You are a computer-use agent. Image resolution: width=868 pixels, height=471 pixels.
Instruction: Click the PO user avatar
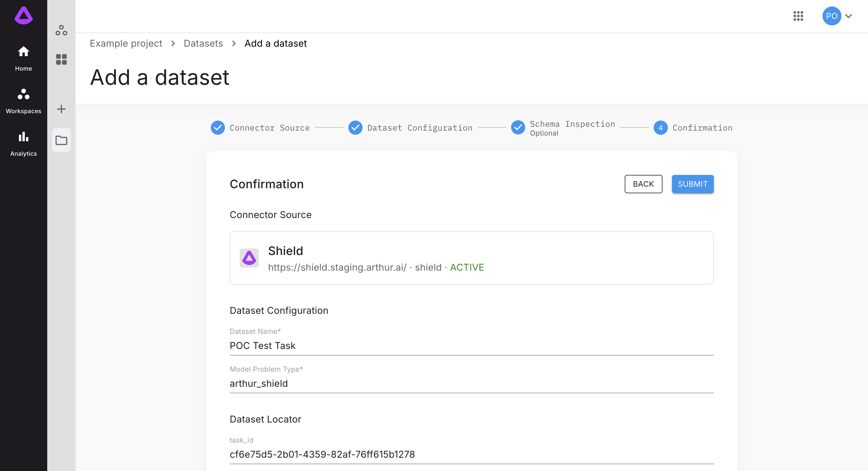832,16
